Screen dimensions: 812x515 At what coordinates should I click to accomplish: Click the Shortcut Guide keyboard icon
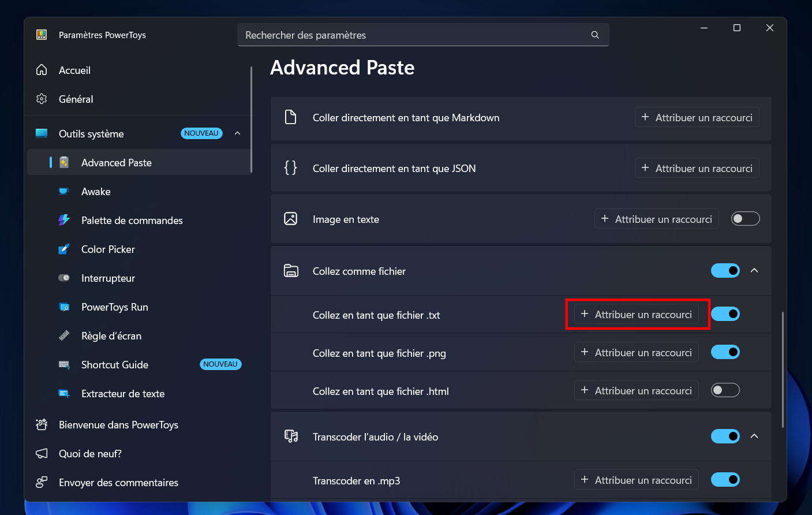[64, 364]
